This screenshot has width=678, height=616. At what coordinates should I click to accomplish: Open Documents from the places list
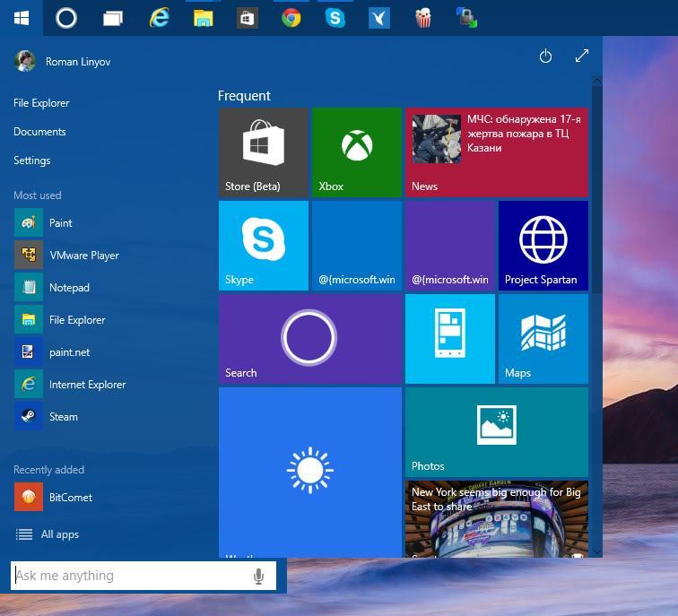pyautogui.click(x=39, y=132)
